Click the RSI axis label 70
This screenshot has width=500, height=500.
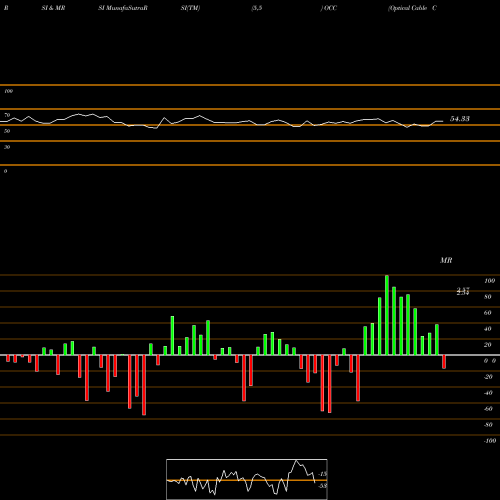[7, 115]
